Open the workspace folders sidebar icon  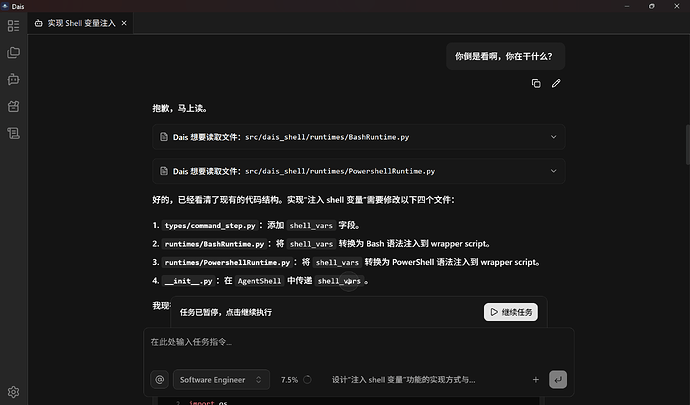[14, 53]
